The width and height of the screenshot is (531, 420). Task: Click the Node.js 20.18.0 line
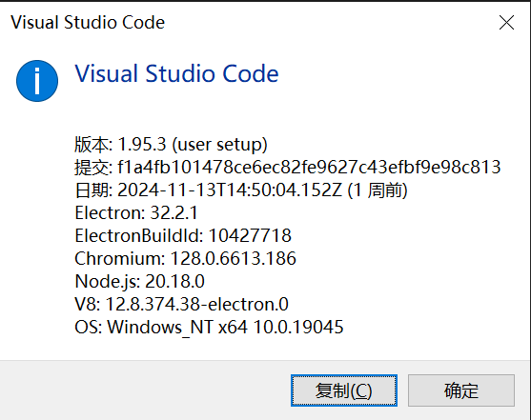139,281
